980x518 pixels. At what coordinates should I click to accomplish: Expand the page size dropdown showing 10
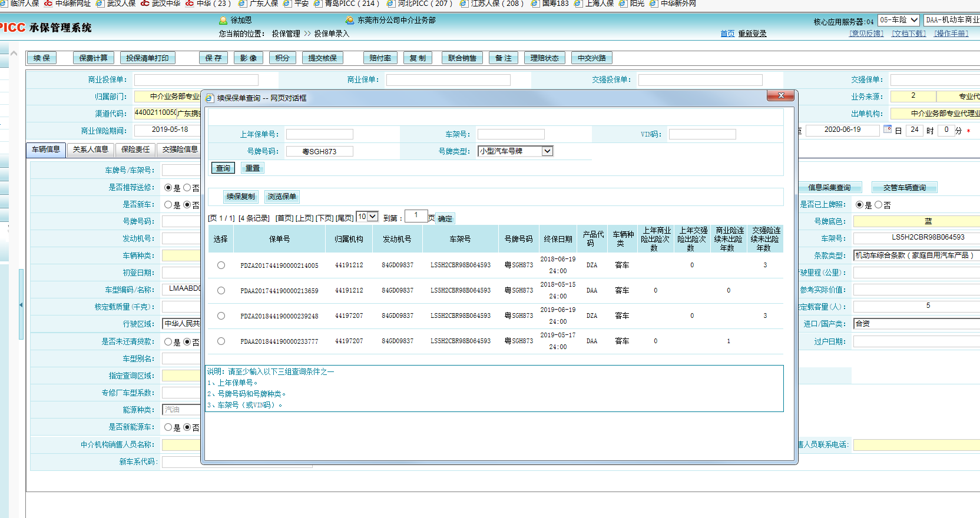pyautogui.click(x=372, y=217)
